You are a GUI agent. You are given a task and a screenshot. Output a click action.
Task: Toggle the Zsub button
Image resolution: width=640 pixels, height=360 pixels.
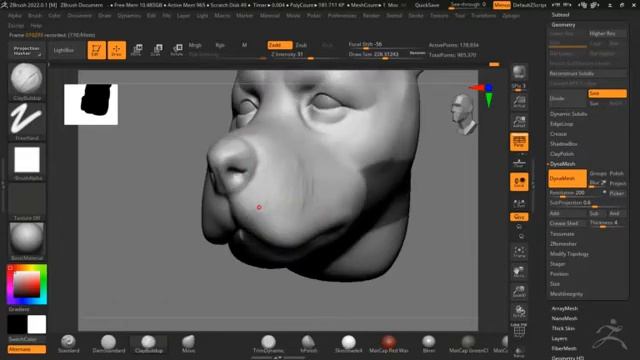tap(301, 45)
